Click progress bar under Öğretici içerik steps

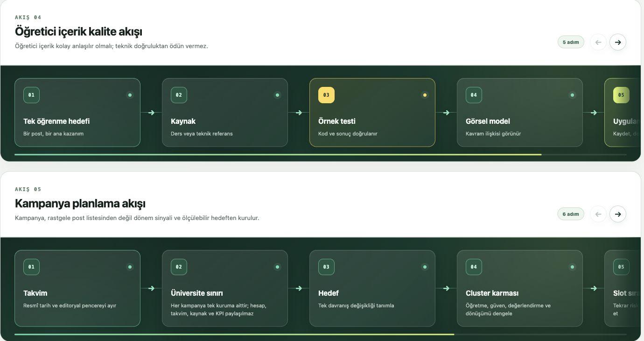pos(320,154)
